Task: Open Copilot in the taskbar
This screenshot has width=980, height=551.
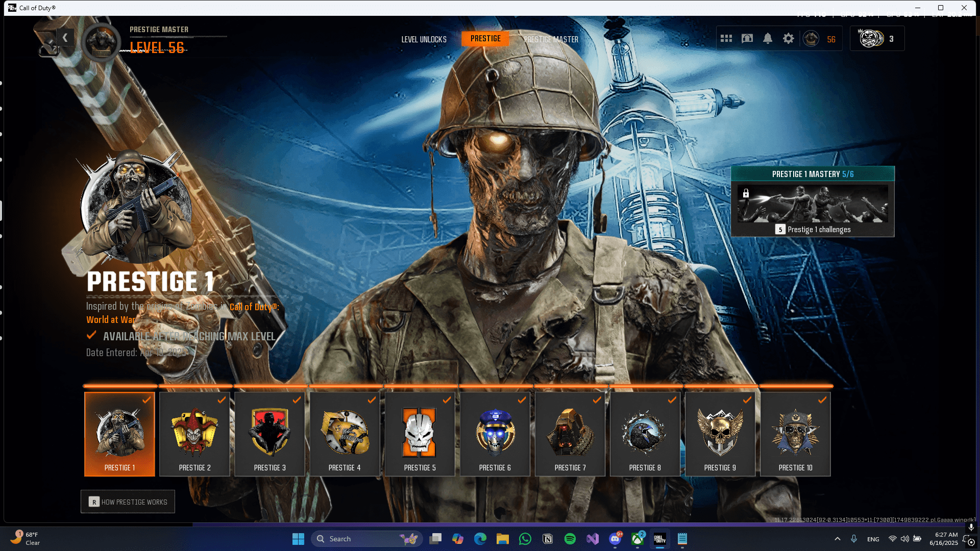Action: [x=458, y=539]
